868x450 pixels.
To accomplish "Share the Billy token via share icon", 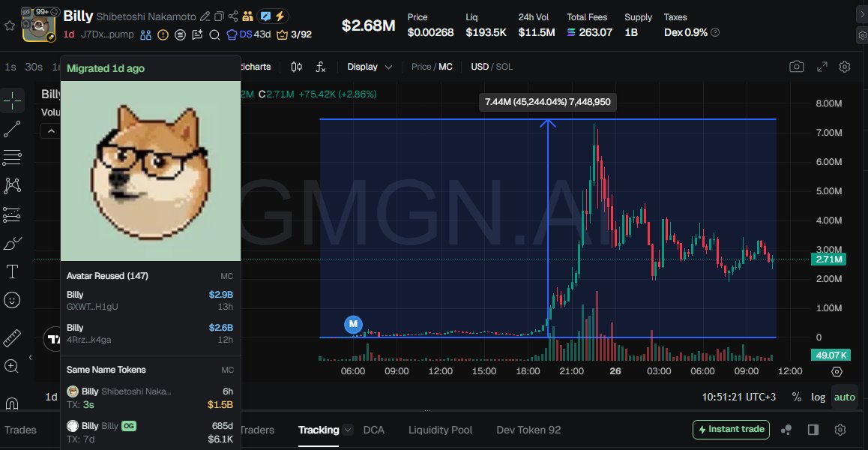I will pyautogui.click(x=233, y=16).
